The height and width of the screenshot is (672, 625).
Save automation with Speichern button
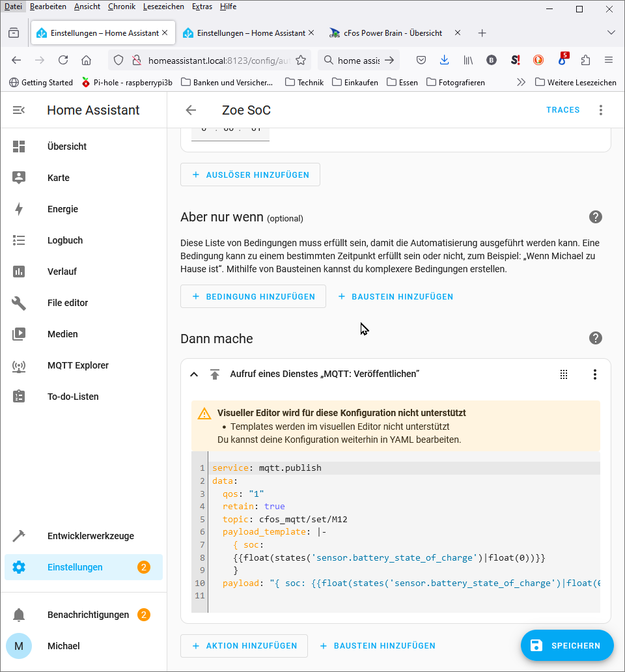566,645
